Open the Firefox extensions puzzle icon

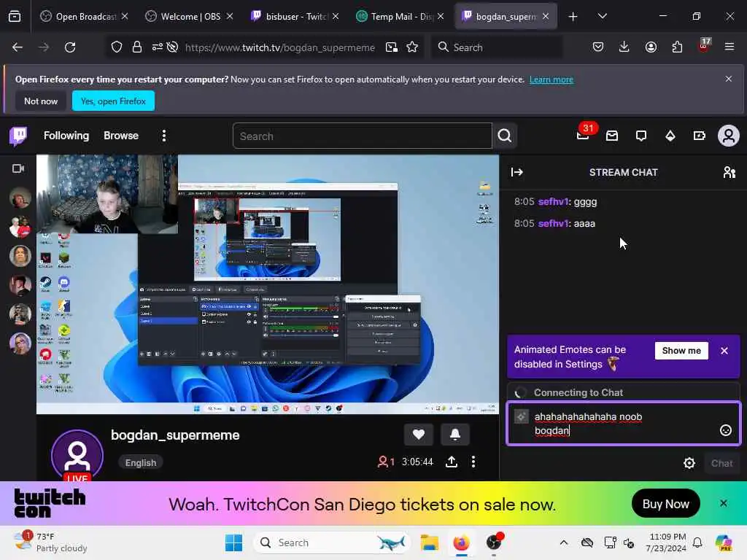[x=677, y=47]
